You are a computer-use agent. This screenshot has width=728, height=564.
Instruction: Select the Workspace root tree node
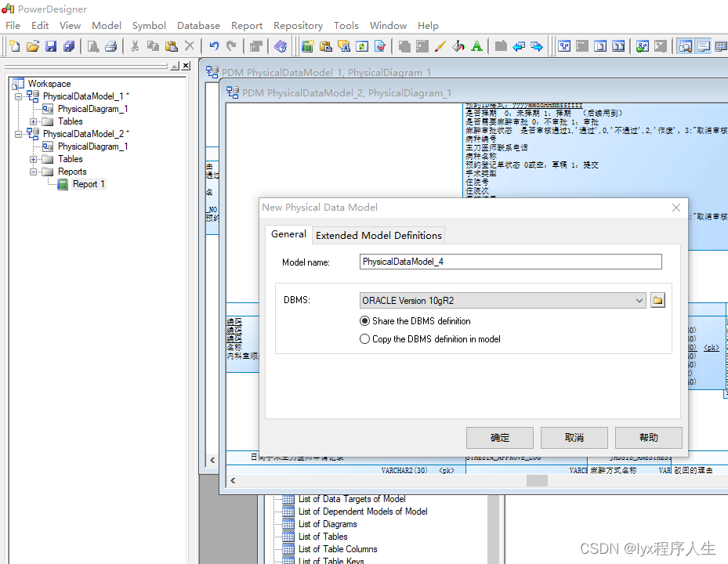pyautogui.click(x=49, y=84)
